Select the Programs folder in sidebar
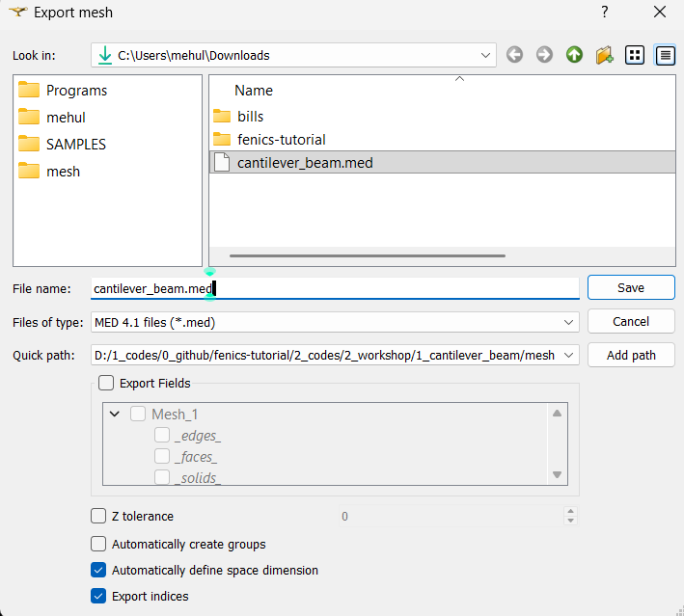Viewport: 684px width, 616px height. pyautogui.click(x=63, y=91)
